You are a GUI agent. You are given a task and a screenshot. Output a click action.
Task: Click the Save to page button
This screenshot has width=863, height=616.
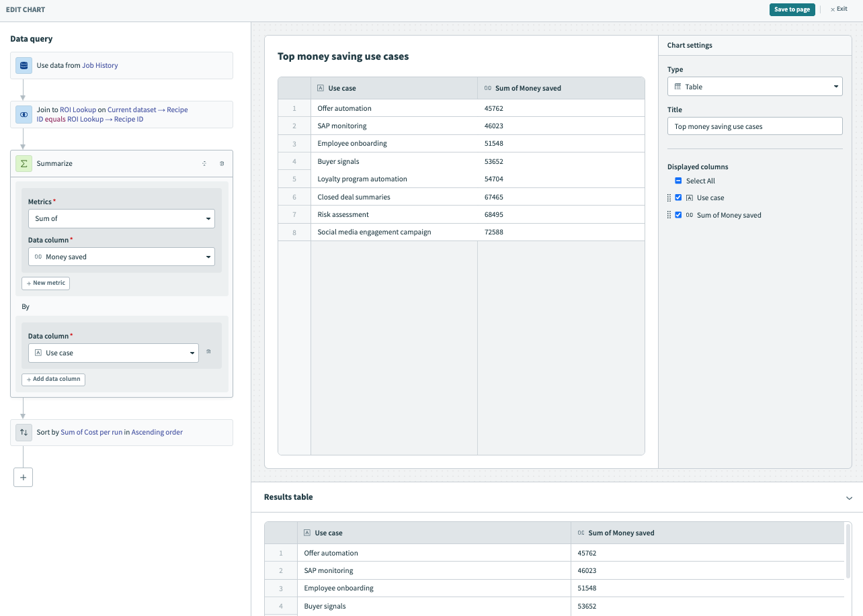tap(792, 9)
